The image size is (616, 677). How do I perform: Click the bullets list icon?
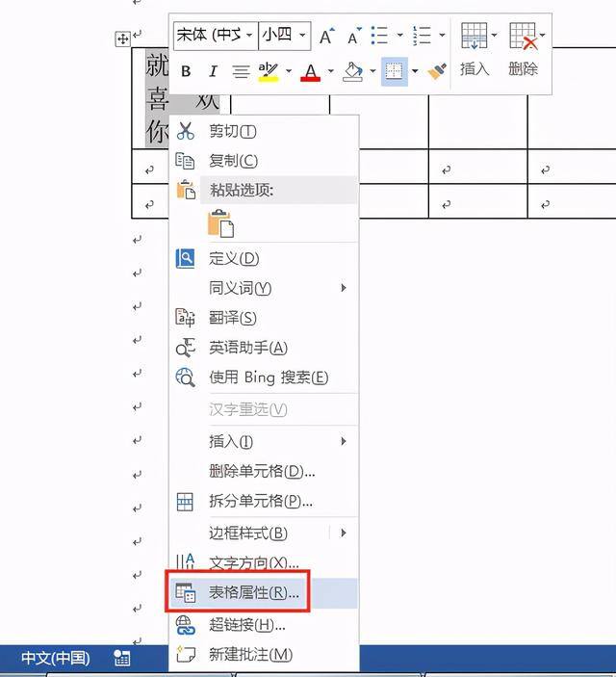380,36
